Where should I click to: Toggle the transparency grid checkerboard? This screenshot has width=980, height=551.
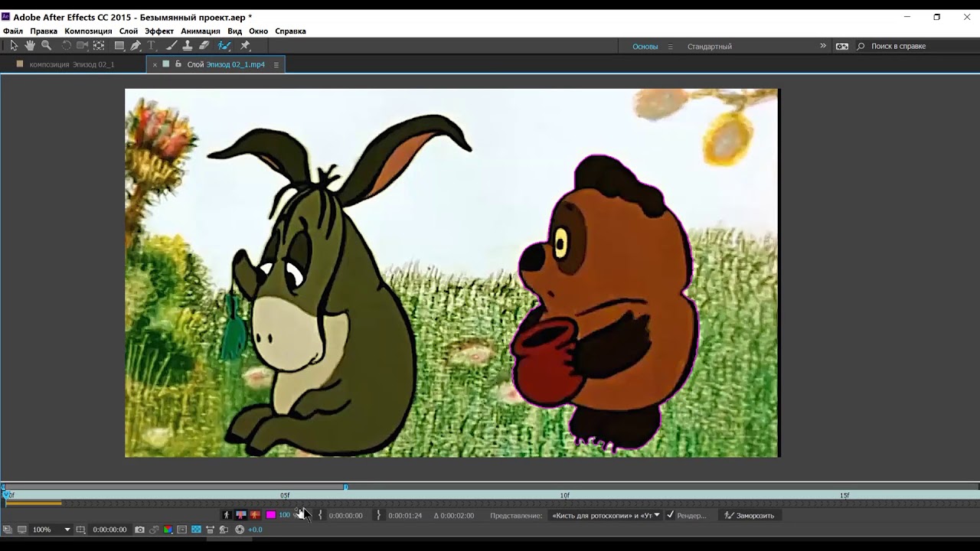(196, 530)
